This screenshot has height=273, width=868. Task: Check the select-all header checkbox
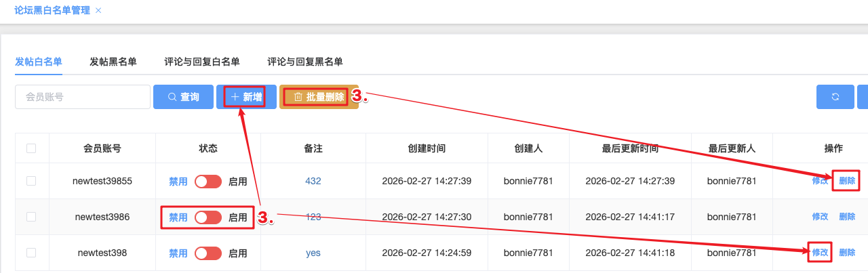tap(31, 148)
